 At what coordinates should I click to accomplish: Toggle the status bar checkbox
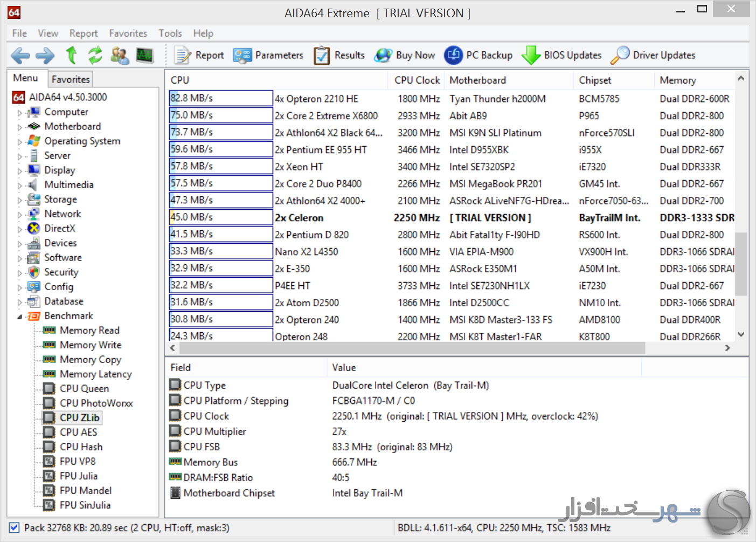[15, 527]
